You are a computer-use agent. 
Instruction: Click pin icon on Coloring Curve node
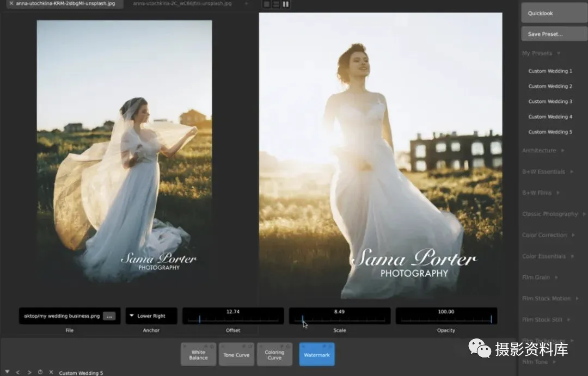pos(281,346)
